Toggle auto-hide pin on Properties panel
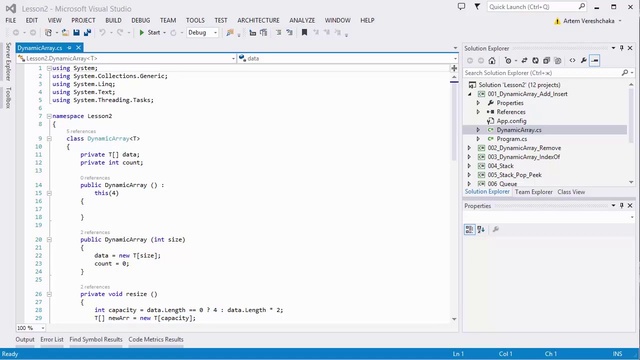 tap(622, 206)
